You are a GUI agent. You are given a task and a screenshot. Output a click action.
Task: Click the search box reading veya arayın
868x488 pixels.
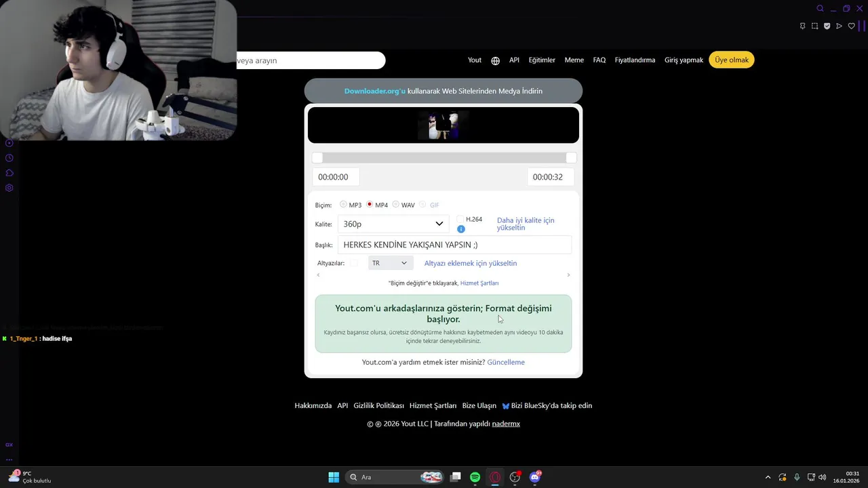pyautogui.click(x=311, y=60)
